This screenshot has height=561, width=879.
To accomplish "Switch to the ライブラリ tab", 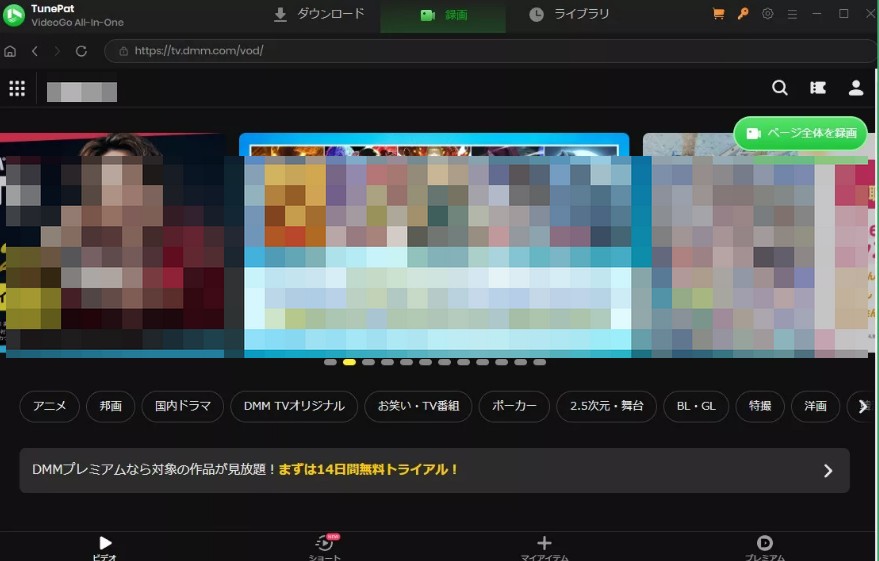I will tap(569, 14).
